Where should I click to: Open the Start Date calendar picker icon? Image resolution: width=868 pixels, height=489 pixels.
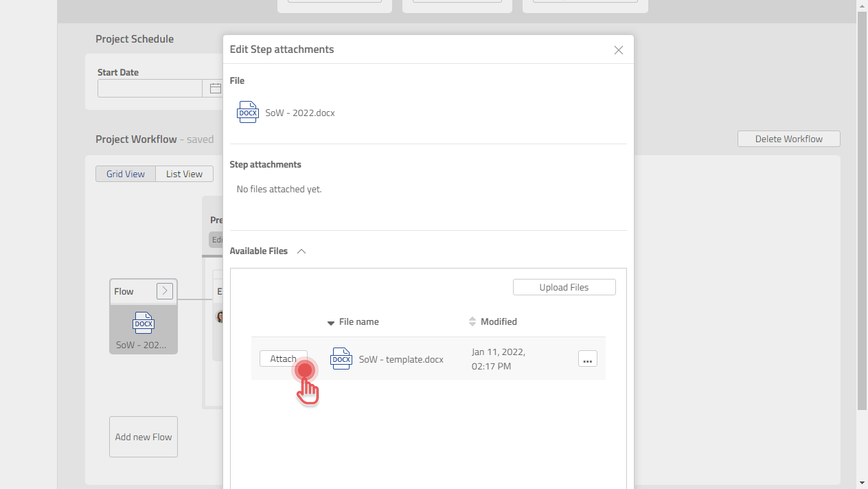pyautogui.click(x=215, y=88)
